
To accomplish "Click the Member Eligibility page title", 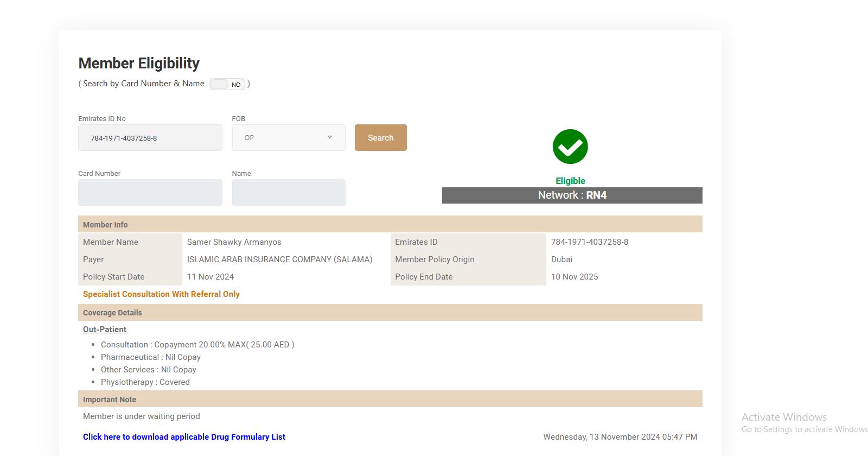I will tap(139, 63).
